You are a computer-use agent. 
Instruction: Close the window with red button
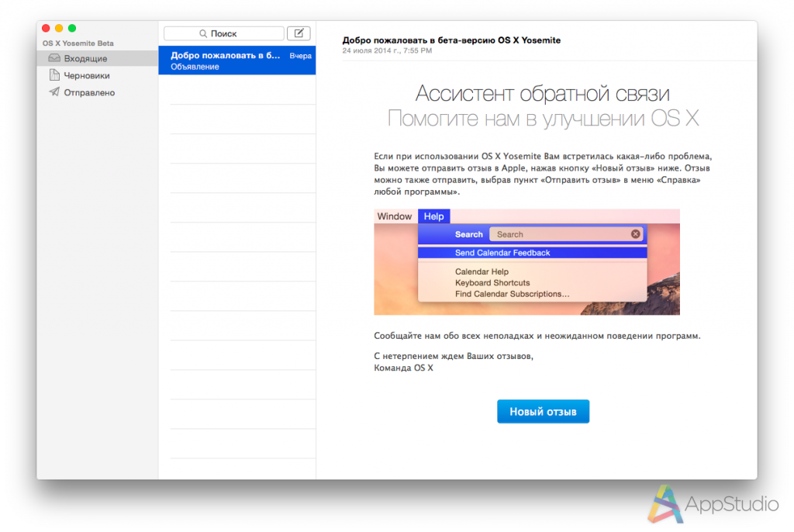(x=46, y=29)
